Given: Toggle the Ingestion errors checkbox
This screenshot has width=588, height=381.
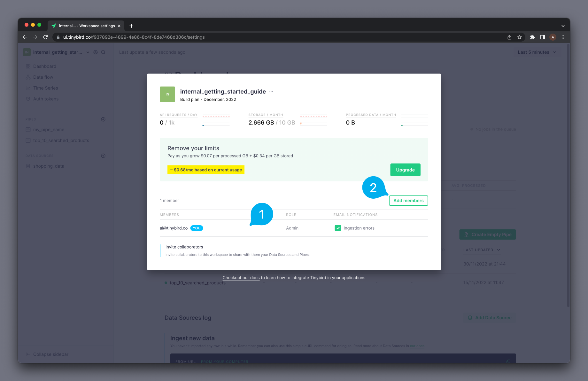Looking at the screenshot, I should coord(338,228).
